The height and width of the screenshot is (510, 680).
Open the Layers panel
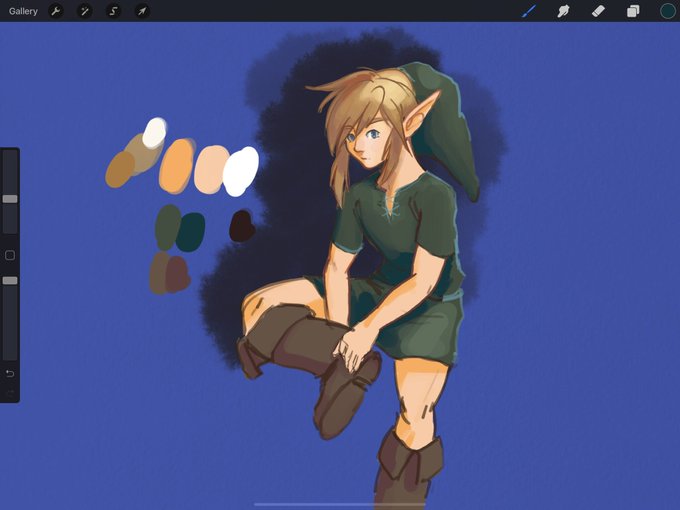click(x=633, y=11)
